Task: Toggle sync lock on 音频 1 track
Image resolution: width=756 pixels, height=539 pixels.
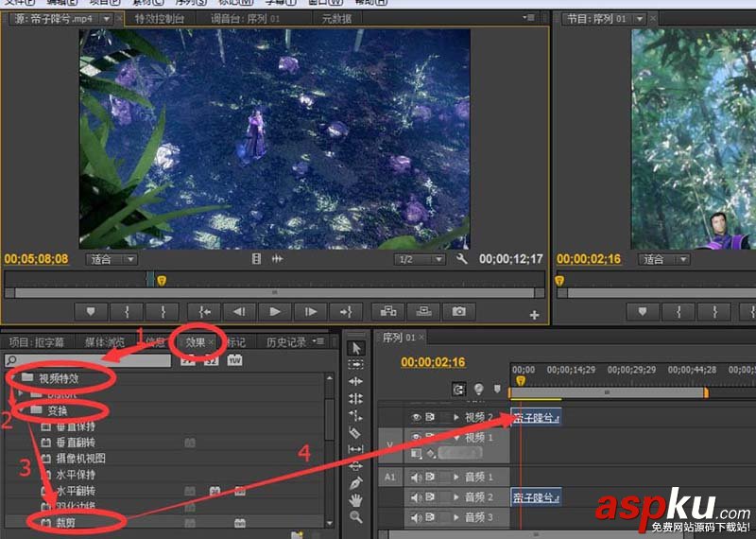Action: click(x=430, y=478)
